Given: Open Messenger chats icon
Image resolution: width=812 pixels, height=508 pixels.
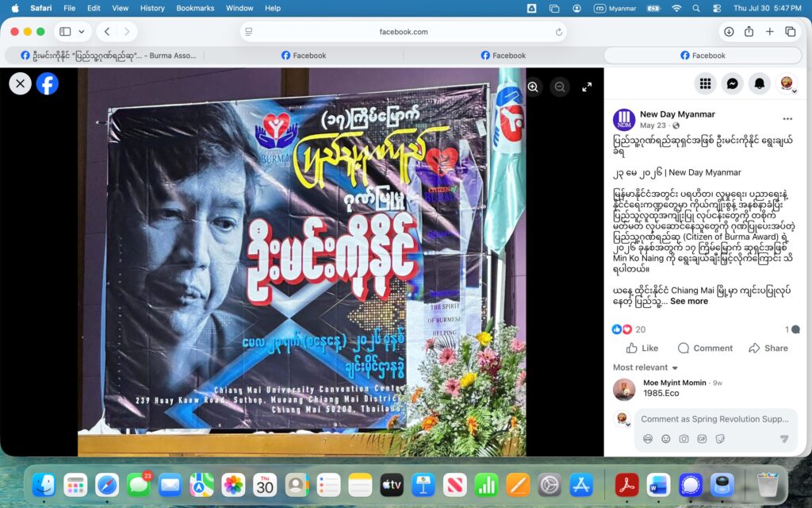Looking at the screenshot, I should 732,83.
